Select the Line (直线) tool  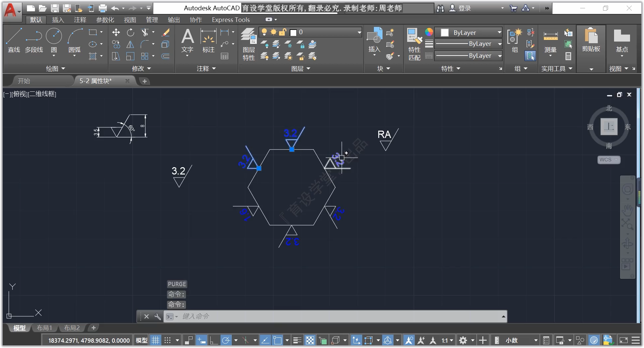pyautogui.click(x=14, y=40)
